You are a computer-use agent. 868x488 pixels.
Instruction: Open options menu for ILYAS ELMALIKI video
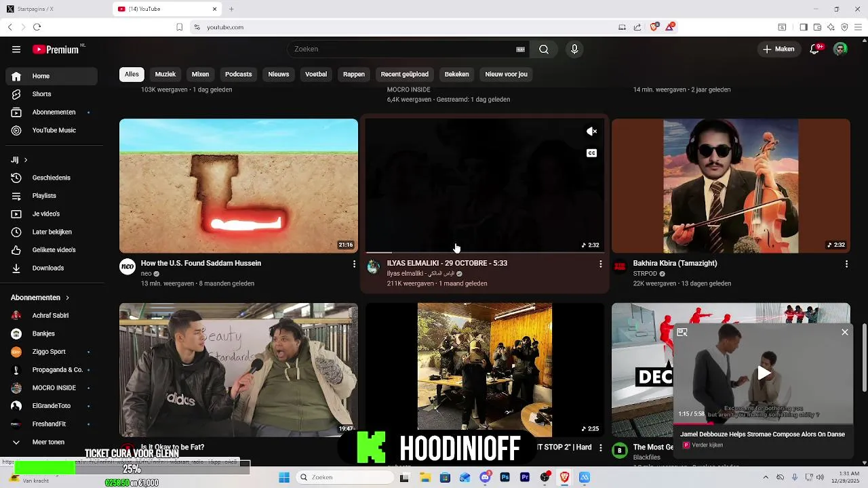tap(600, 264)
